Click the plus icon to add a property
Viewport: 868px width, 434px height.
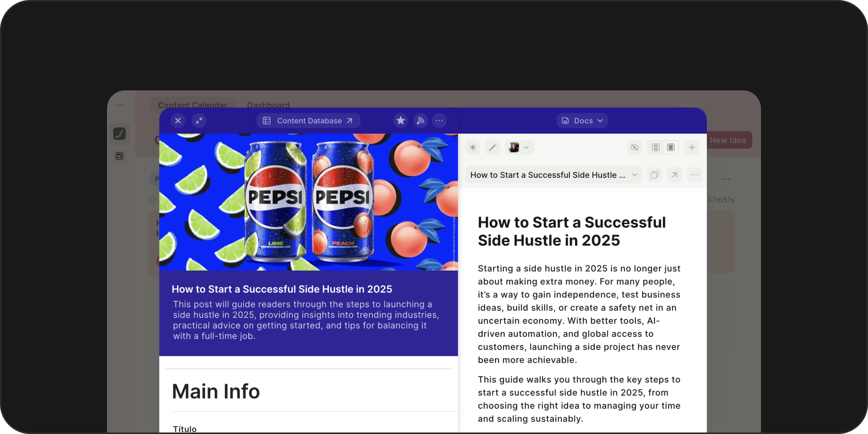[692, 147]
